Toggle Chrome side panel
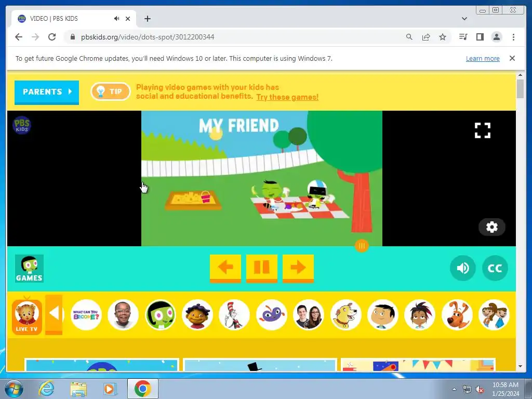532x399 pixels. point(480,37)
